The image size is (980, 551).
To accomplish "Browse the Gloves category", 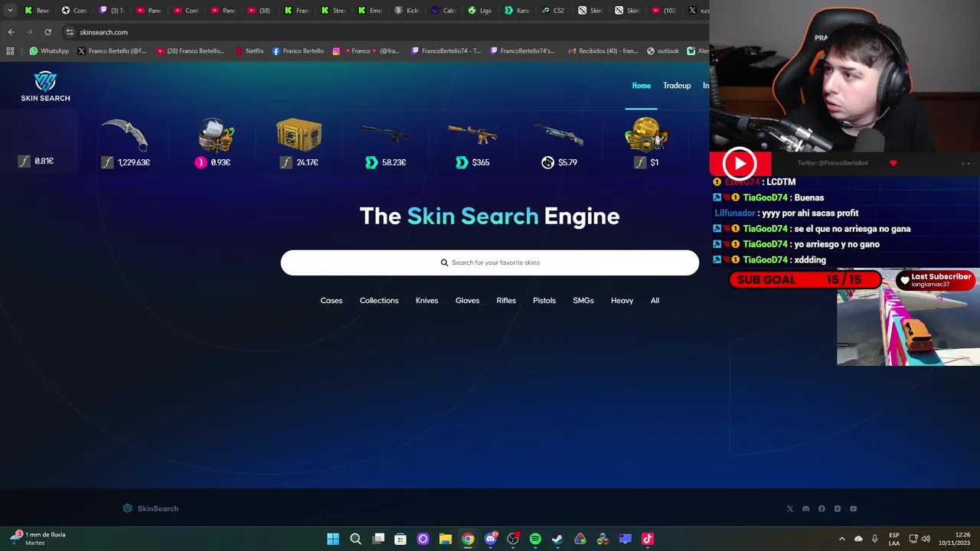I will 467,301.
